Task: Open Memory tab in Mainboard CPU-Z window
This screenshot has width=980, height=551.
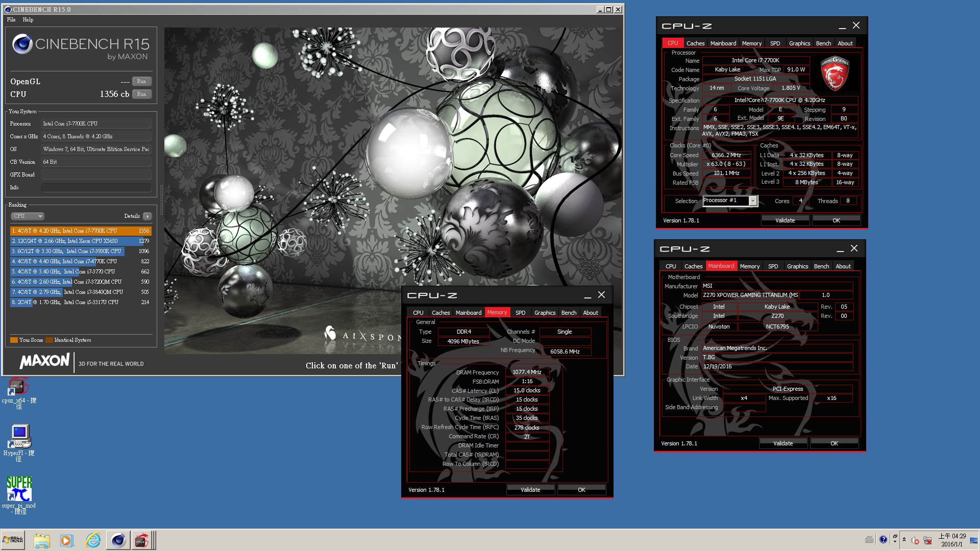Action: tap(750, 266)
